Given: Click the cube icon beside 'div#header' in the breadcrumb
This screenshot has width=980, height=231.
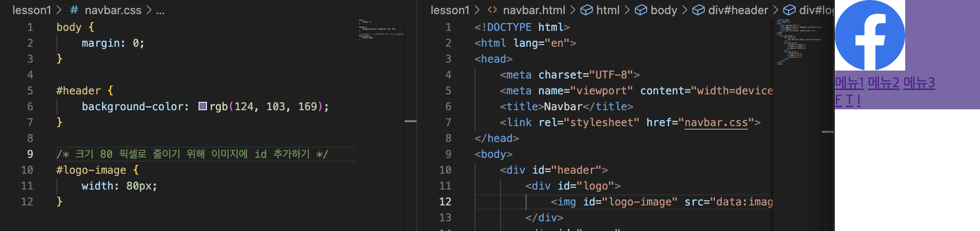Looking at the screenshot, I should tap(698, 10).
